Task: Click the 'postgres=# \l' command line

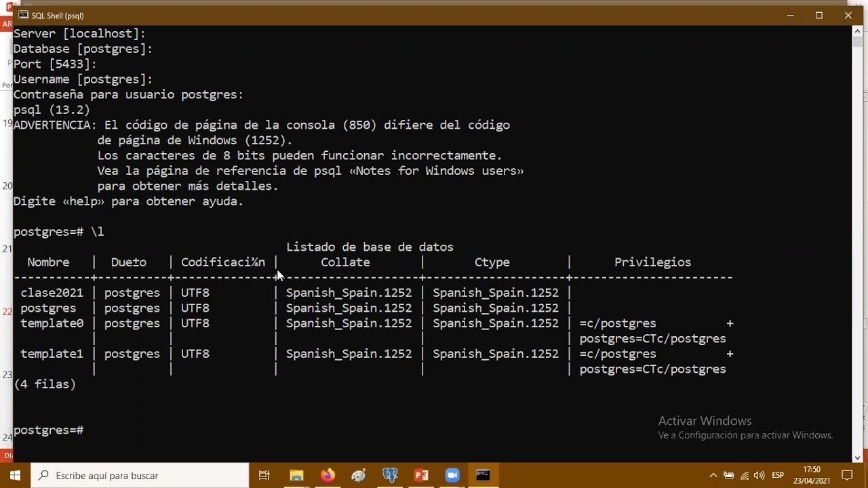Action: (x=59, y=232)
